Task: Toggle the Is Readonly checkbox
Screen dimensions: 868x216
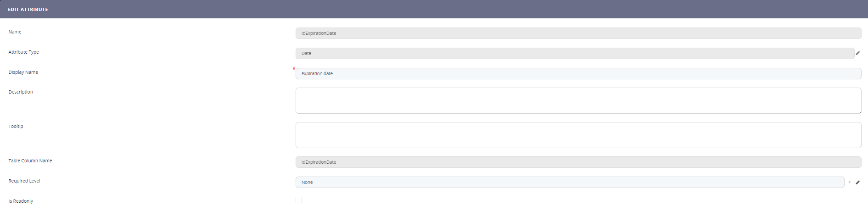Action: (x=299, y=200)
